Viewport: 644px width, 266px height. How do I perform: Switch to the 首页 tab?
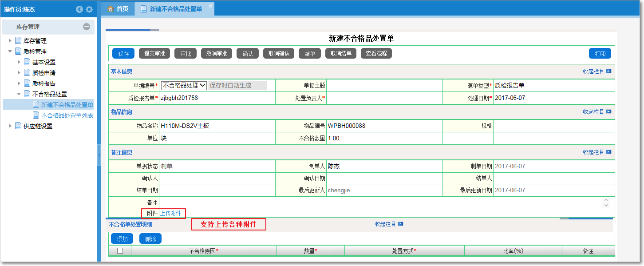[x=118, y=9]
